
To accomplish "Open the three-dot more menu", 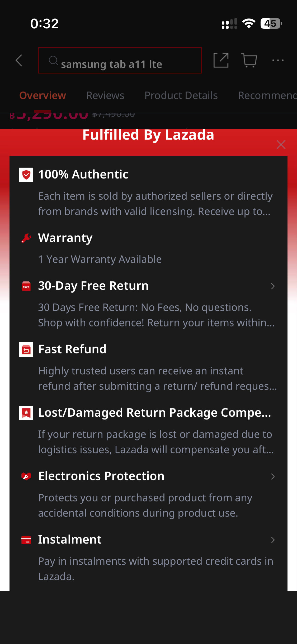I will (x=278, y=61).
